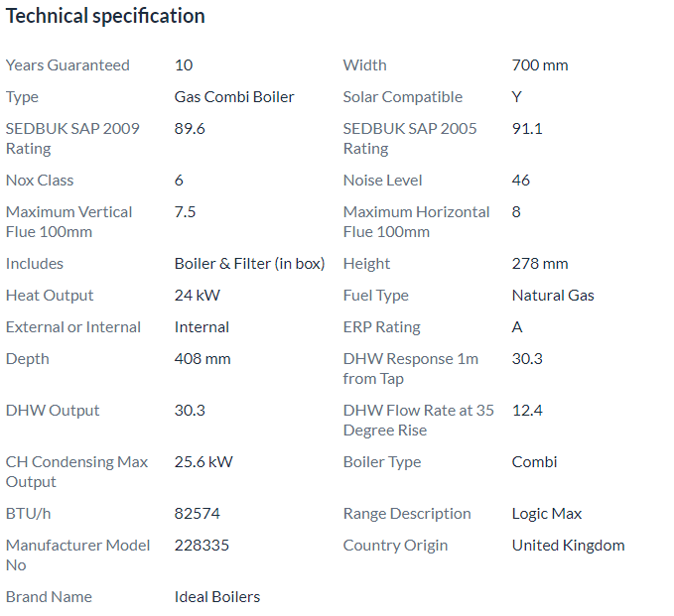The width and height of the screenshot is (674, 616).
Task: Select the Heat Output value 24 kW
Action: [198, 296]
